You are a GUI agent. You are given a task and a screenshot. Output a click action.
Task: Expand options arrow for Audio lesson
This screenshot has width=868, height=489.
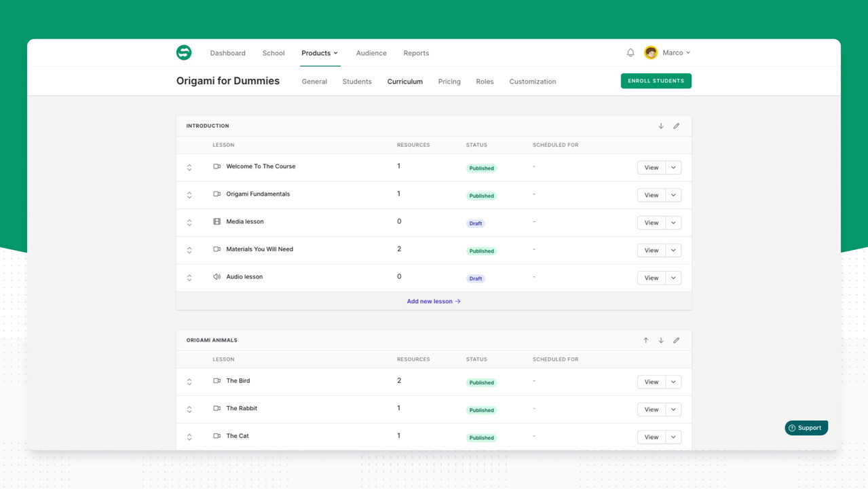coord(673,278)
